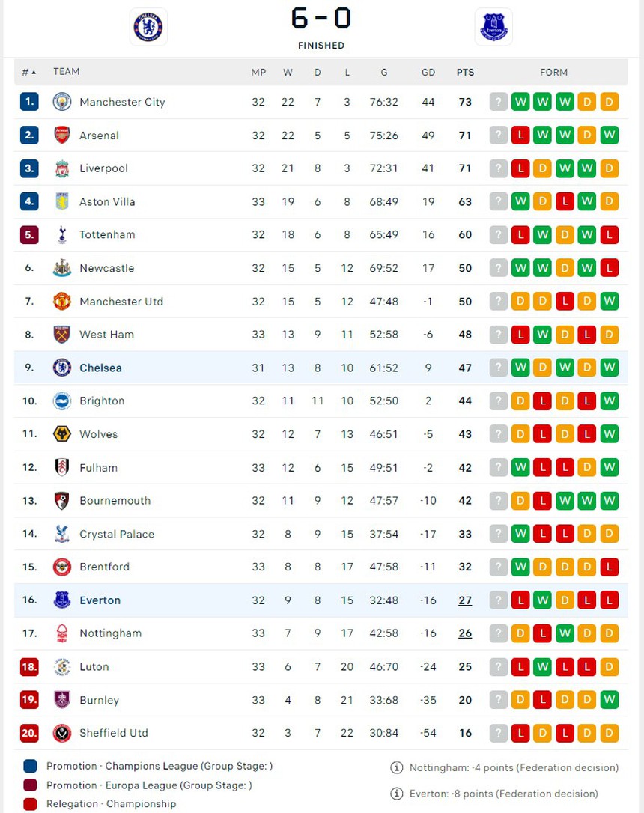Select the Wolves club logo
This screenshot has height=813, width=644.
[x=61, y=434]
